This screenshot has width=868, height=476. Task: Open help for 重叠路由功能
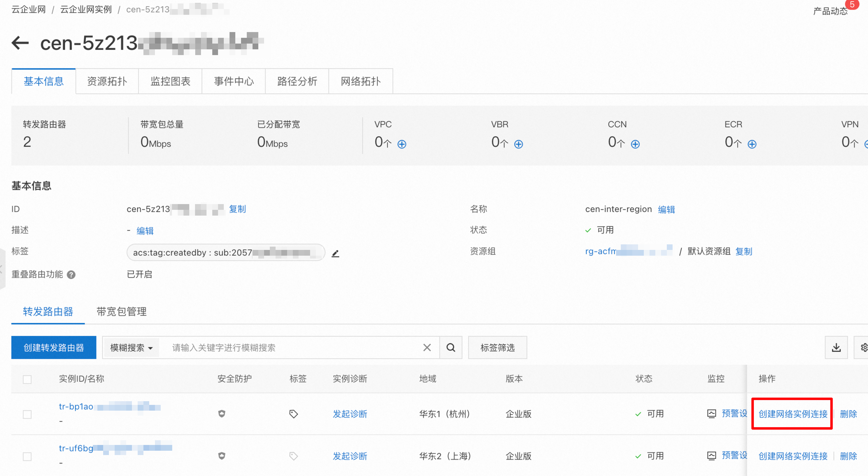coord(71,275)
